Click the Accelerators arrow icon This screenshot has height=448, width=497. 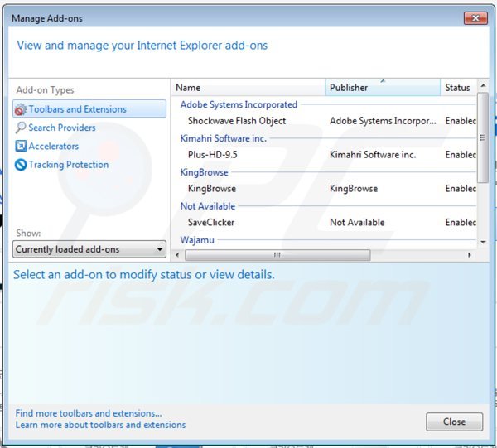click(x=21, y=146)
